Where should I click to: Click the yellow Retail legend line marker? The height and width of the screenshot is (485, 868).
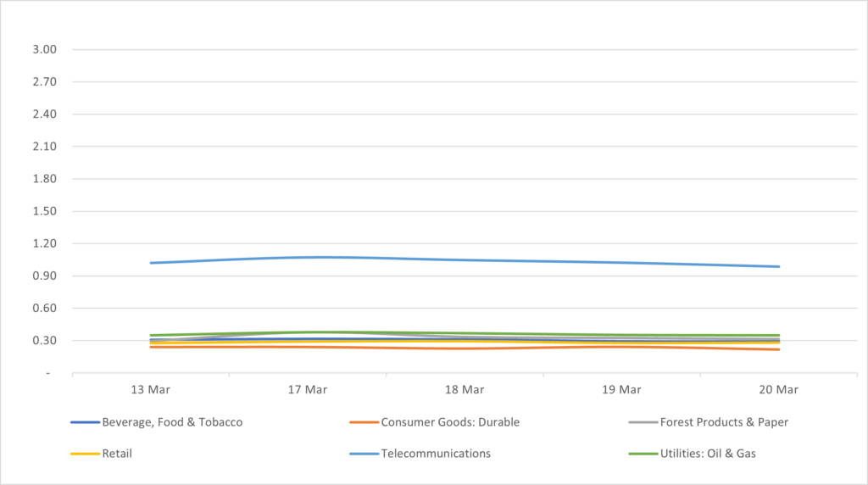tap(84, 454)
